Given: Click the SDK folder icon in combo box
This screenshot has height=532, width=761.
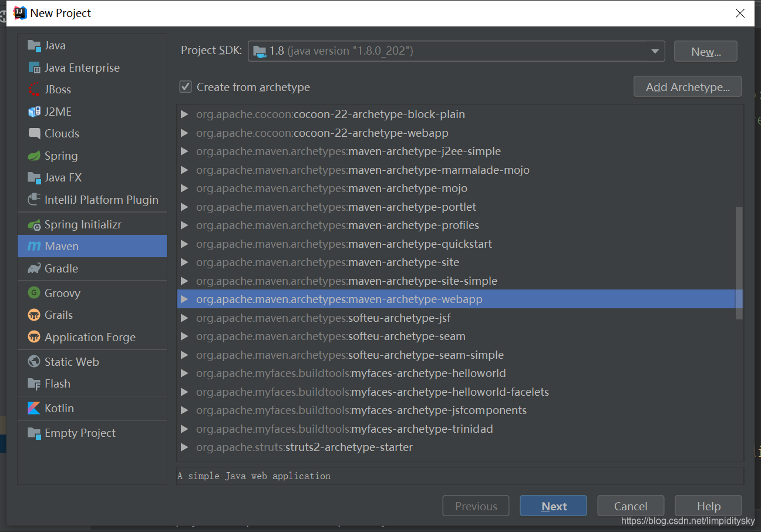Looking at the screenshot, I should pos(259,51).
